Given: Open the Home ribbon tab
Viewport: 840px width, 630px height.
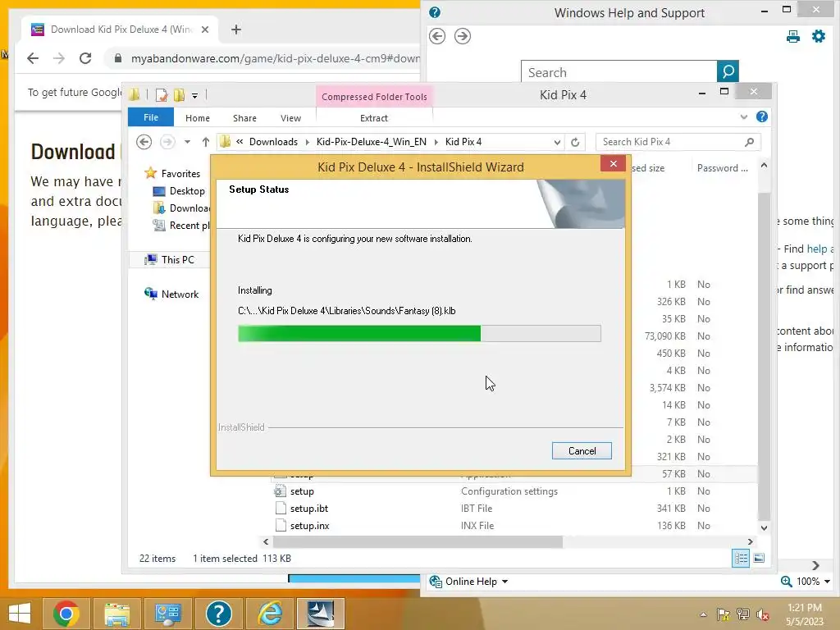Looking at the screenshot, I should 197,118.
